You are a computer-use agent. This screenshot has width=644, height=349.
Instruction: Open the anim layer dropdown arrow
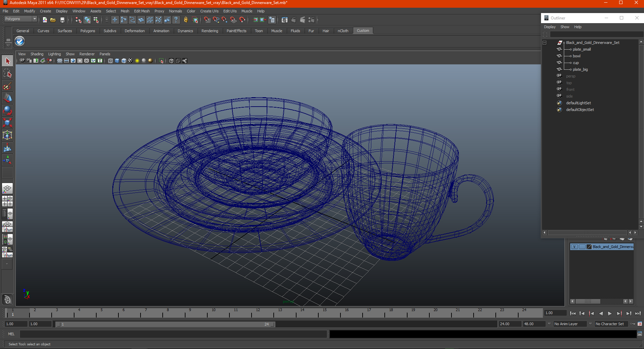point(549,324)
